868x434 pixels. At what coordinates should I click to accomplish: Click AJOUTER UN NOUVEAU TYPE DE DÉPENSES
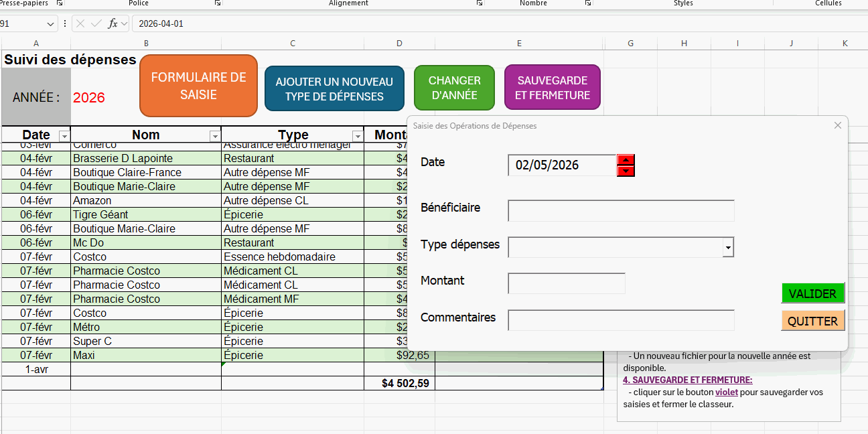334,88
